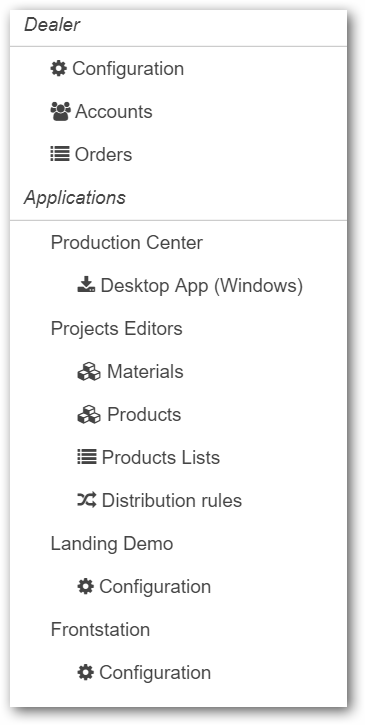Click the list icon next to Orders
This screenshot has width=365, height=725.
pyautogui.click(x=60, y=154)
